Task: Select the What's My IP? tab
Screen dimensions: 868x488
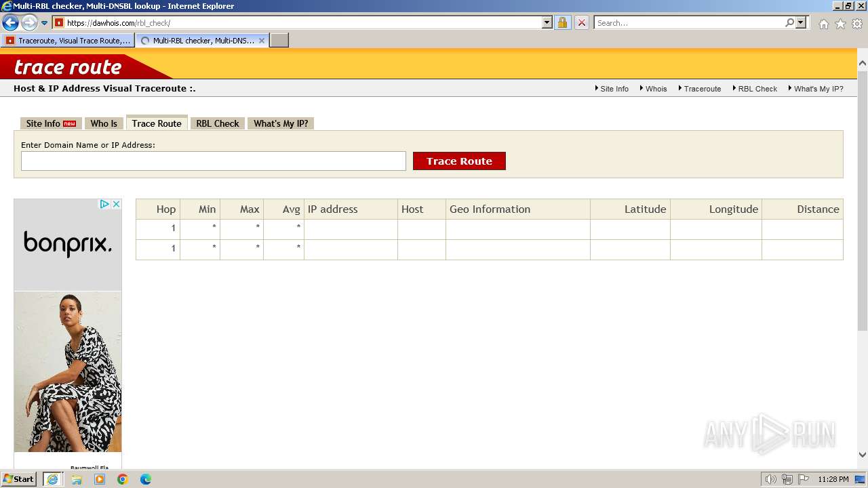Action: pyautogui.click(x=281, y=123)
